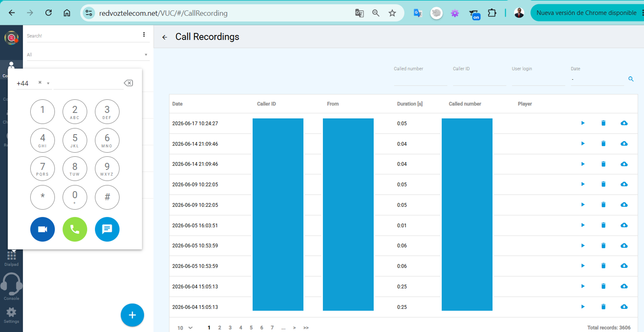Go back using Call Recordings arrow
The height and width of the screenshot is (332, 644).
point(164,37)
